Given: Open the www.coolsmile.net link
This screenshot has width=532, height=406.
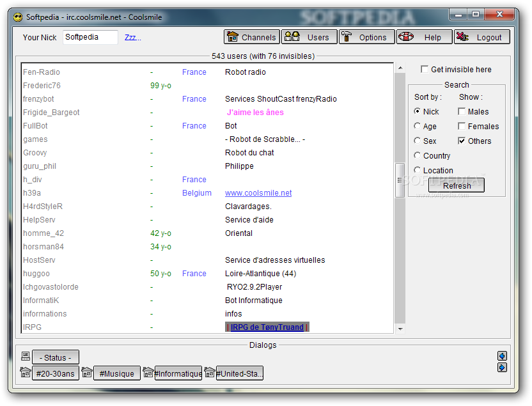Looking at the screenshot, I should (258, 193).
